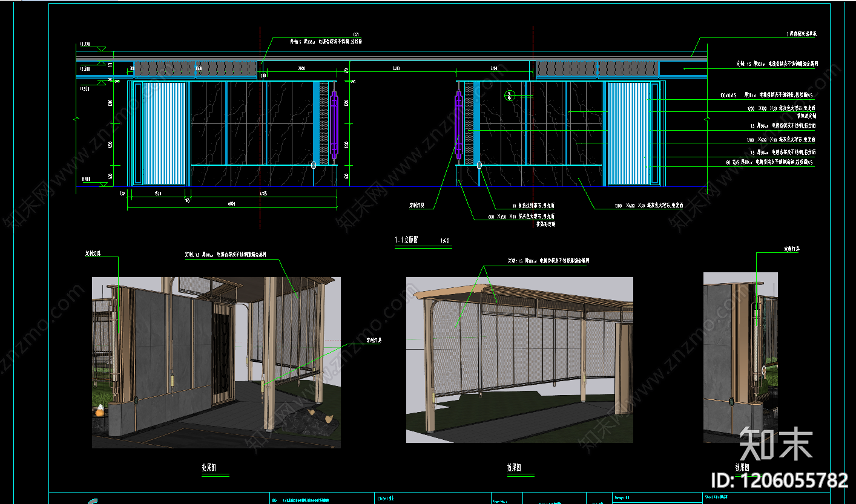The image size is (856, 504).
Task: Click the '定制灯具' label above the right rendering
Action: click(792, 249)
